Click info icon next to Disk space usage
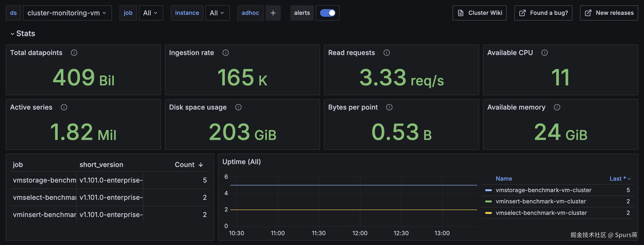Screen dimensions: 644x245 (x=238, y=107)
